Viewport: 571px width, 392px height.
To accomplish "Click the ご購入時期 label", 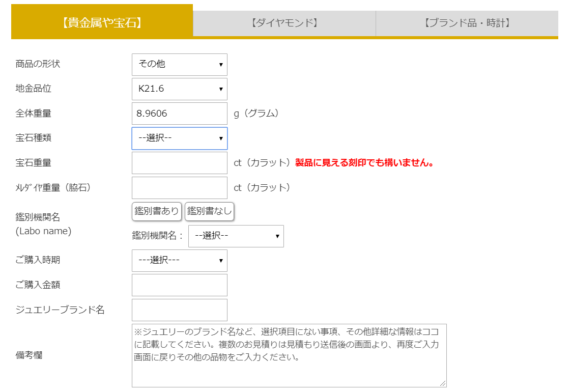I will [x=38, y=260].
